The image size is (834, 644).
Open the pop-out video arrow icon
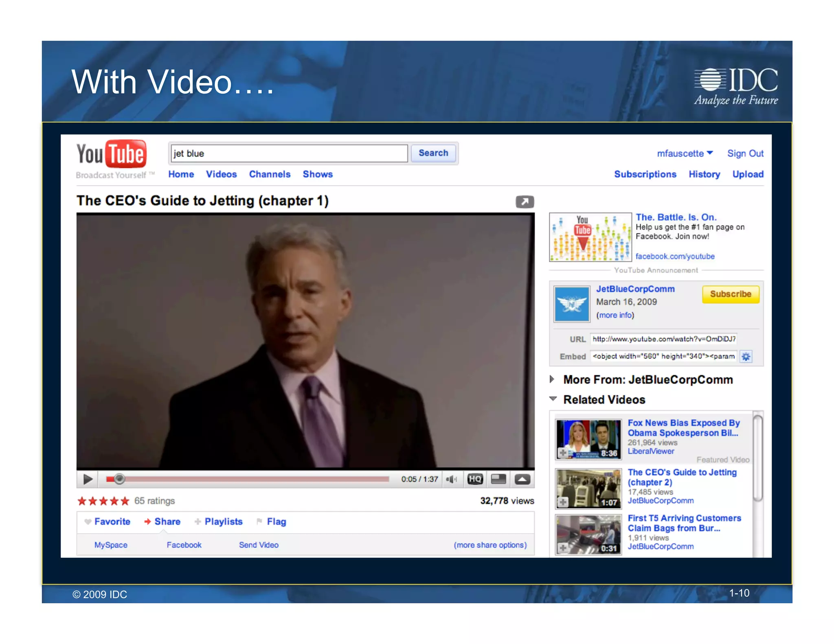(525, 202)
